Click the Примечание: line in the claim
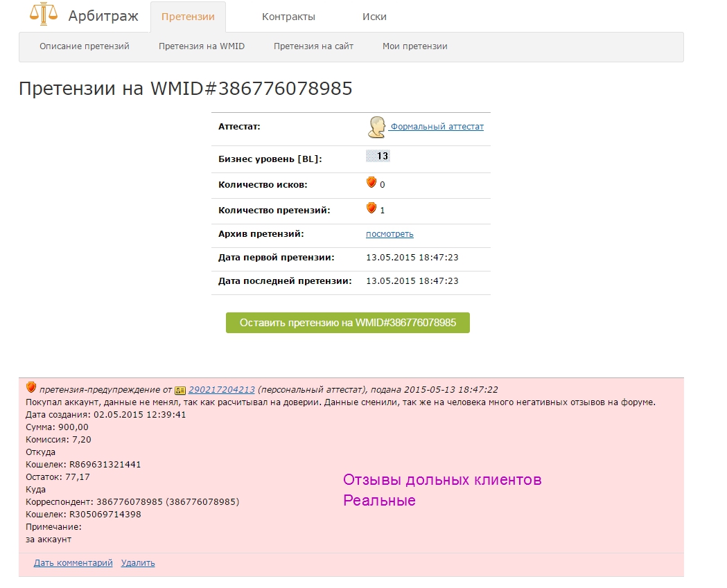This screenshot has width=727, height=588. tap(53, 527)
